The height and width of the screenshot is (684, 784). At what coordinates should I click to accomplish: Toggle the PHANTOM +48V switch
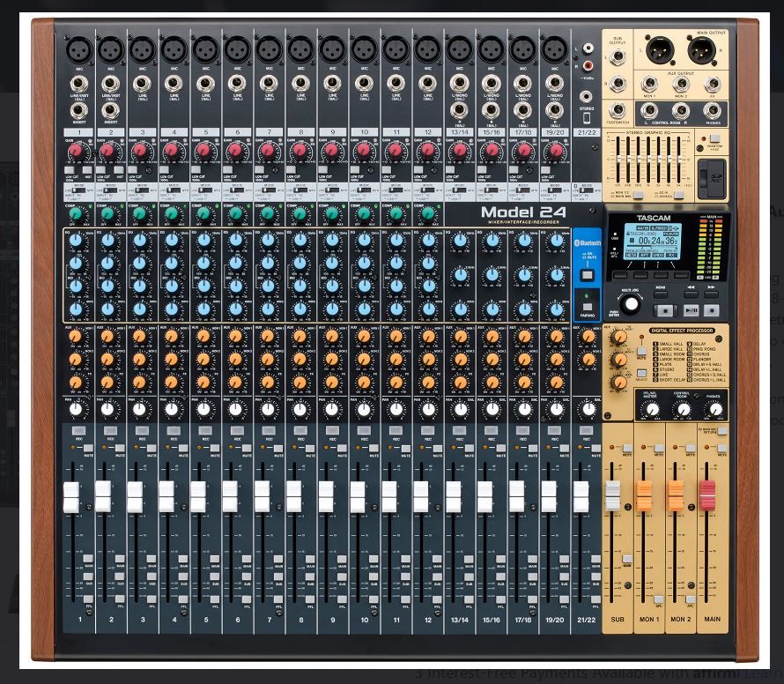click(714, 138)
